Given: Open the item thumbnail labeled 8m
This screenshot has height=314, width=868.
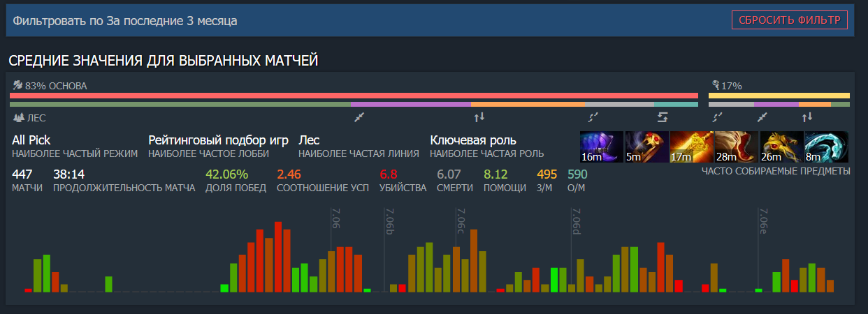Looking at the screenshot, I should coord(826,147).
